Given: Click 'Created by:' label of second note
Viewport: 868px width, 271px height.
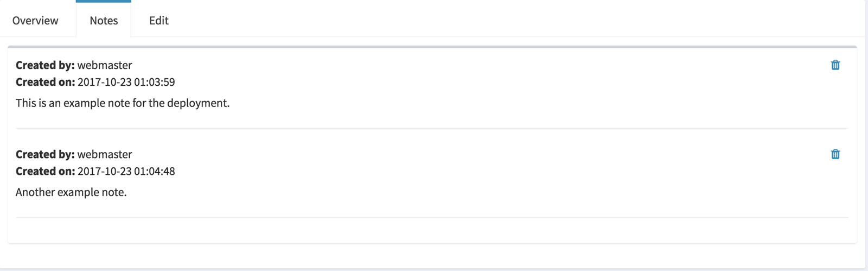Looking at the screenshot, I should [45, 154].
